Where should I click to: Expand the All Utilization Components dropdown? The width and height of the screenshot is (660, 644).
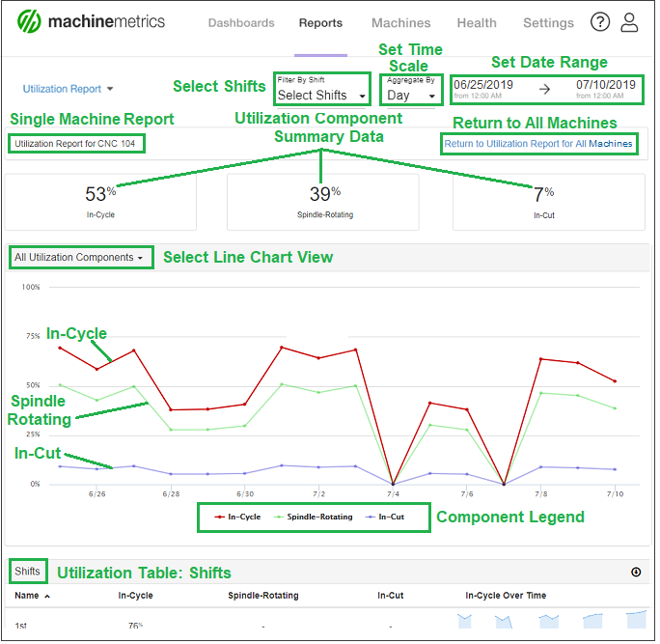[x=79, y=259]
